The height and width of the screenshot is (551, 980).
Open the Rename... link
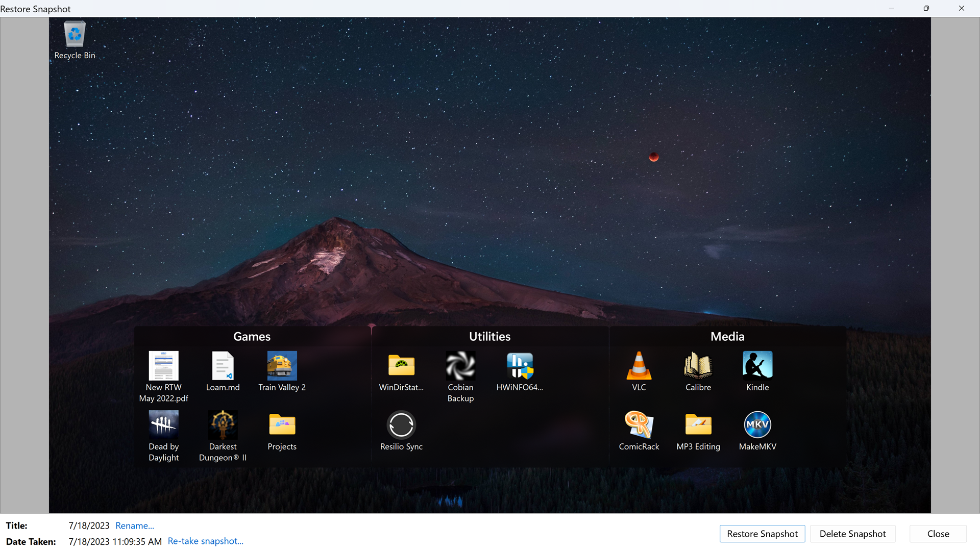point(135,525)
